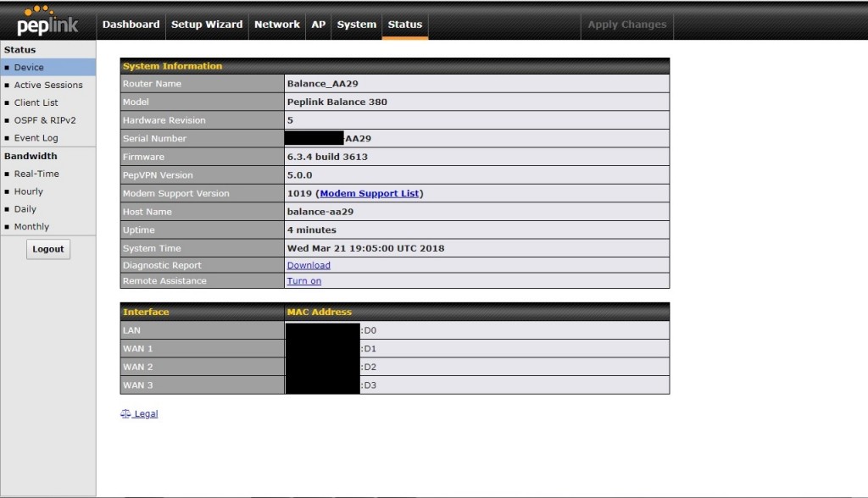
Task: Open Daily bandwidth view
Action: pyautogui.click(x=25, y=208)
